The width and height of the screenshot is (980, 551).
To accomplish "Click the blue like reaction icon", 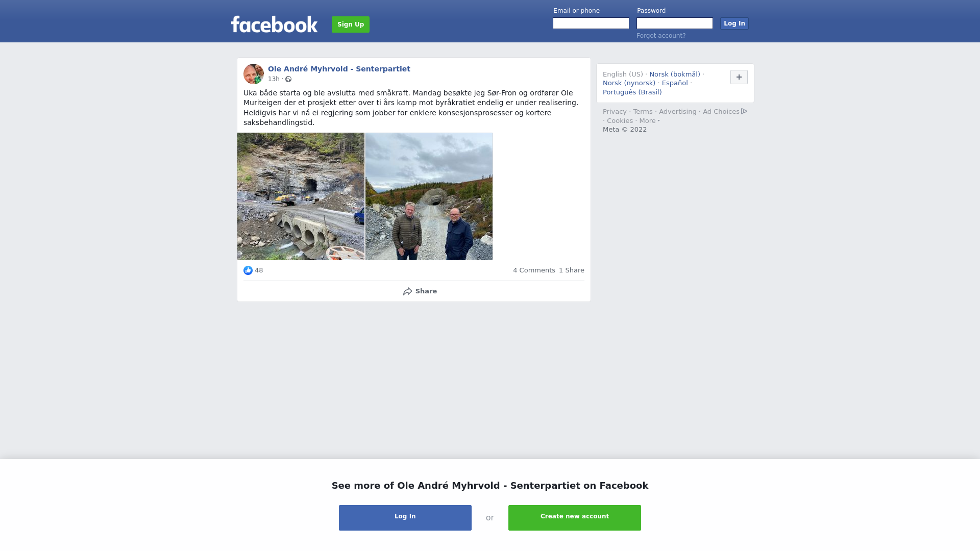I will click(248, 270).
